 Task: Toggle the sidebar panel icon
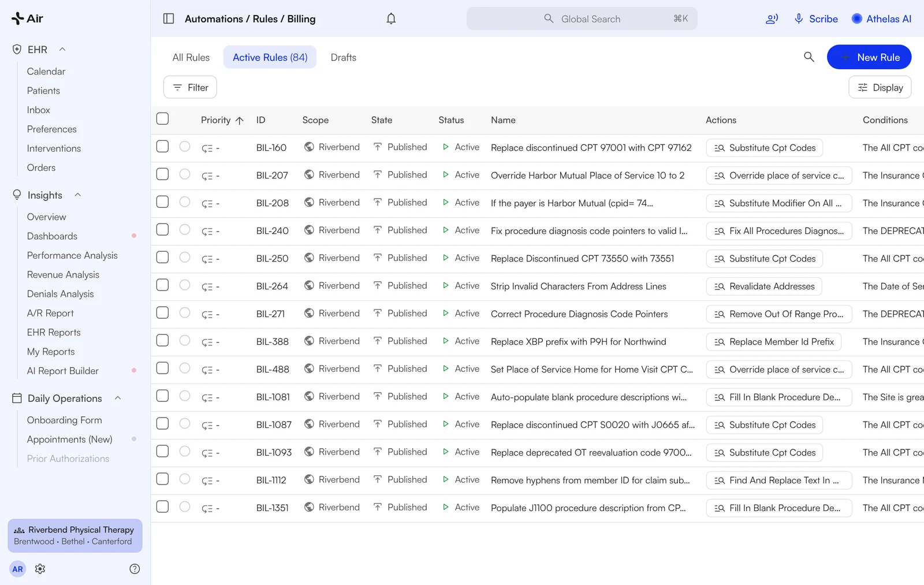tap(169, 18)
